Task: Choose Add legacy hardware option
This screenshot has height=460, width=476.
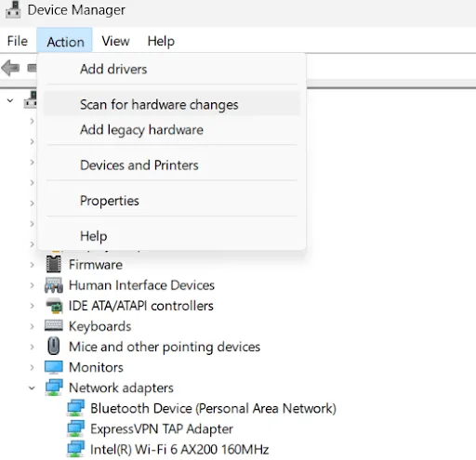Action: (x=172, y=129)
